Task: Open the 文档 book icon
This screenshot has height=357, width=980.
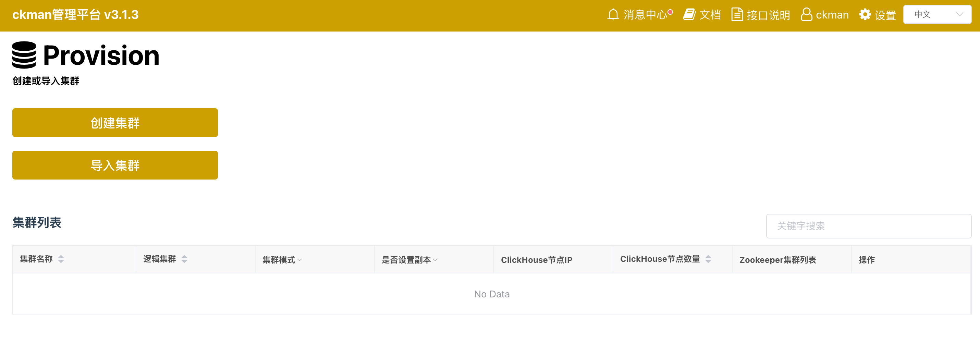Action: point(689,15)
